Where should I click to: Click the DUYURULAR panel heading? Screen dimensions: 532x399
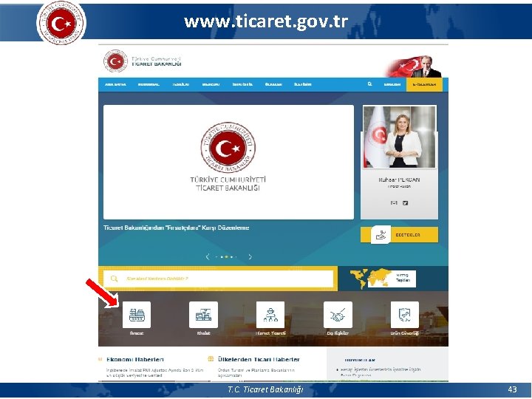pos(360,360)
